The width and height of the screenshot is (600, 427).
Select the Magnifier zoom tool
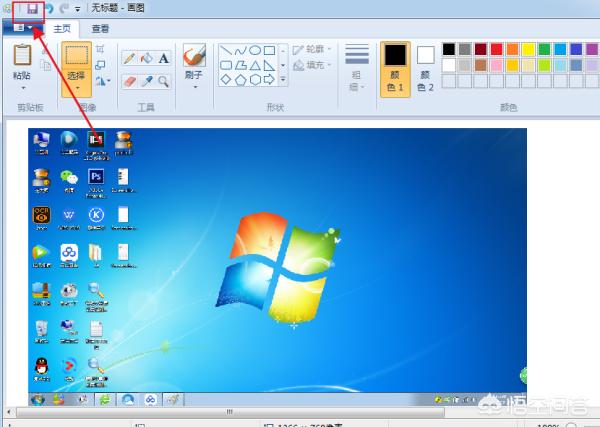pyautogui.click(x=163, y=81)
